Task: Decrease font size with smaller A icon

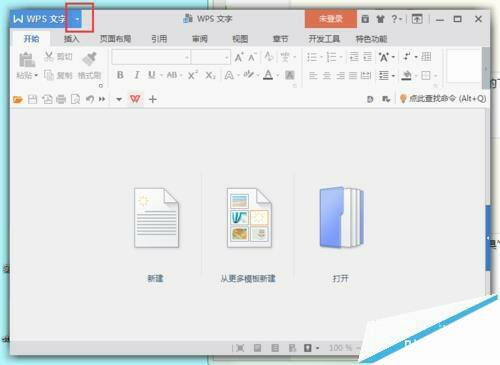Action: (x=252, y=57)
